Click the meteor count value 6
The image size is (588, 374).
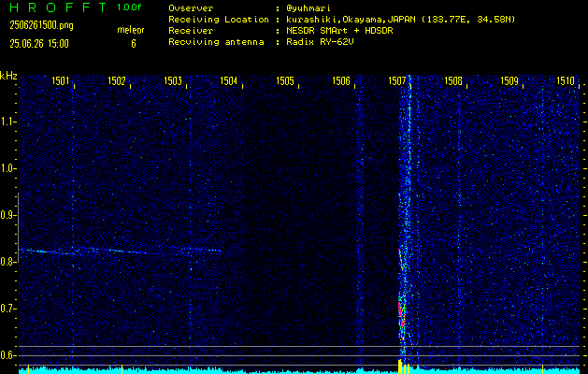tap(134, 44)
